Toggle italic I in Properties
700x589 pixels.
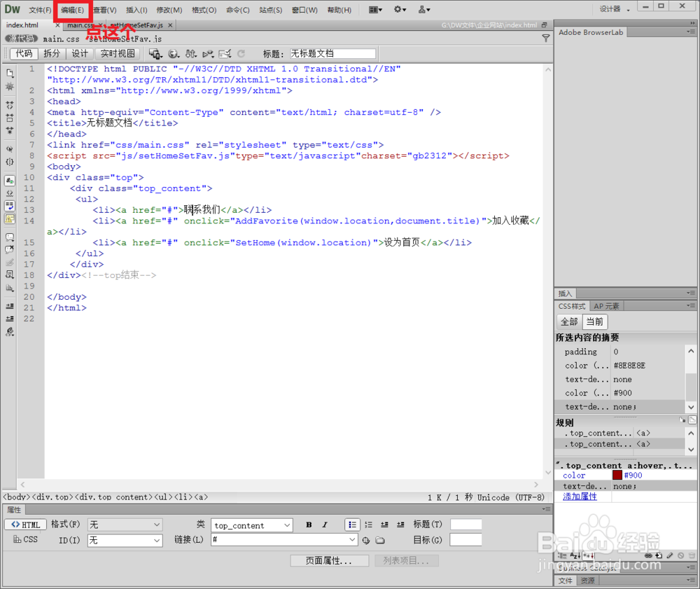coord(325,525)
